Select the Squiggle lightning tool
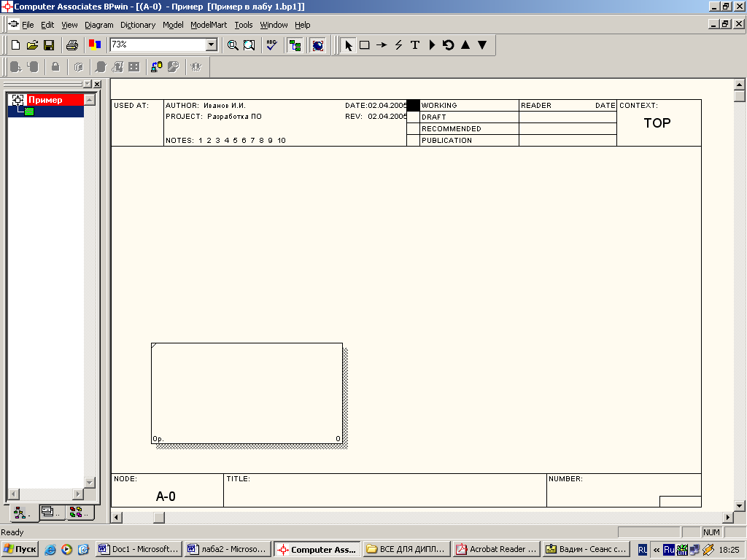The image size is (747, 560). [x=398, y=45]
